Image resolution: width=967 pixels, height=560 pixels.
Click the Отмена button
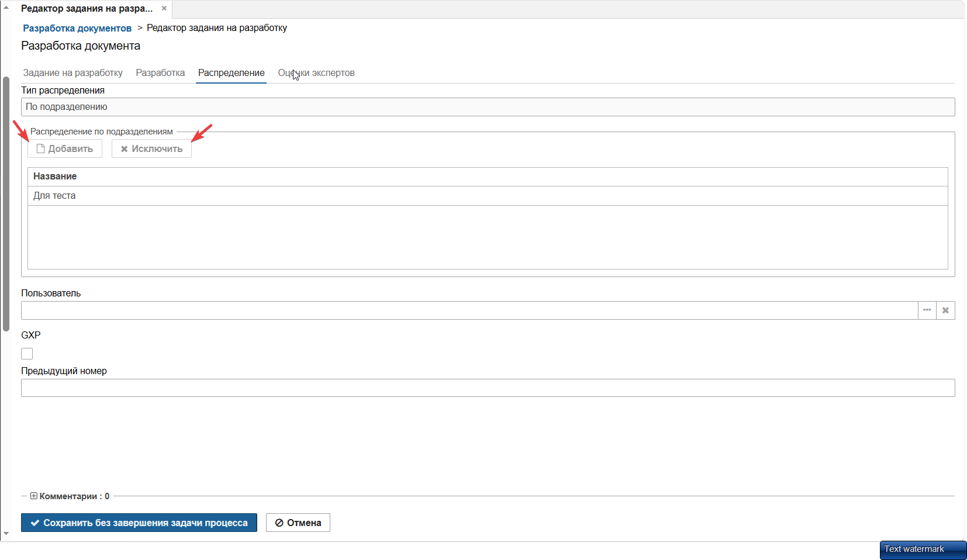pos(298,523)
